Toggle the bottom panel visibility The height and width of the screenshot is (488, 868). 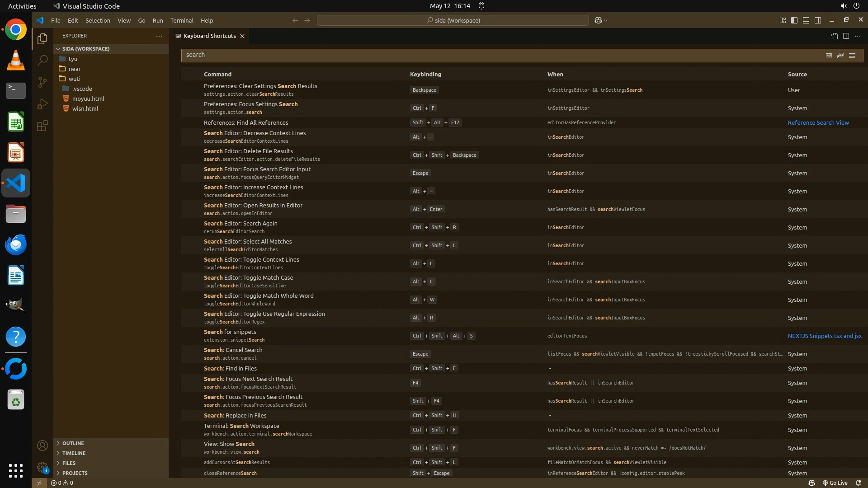806,20
